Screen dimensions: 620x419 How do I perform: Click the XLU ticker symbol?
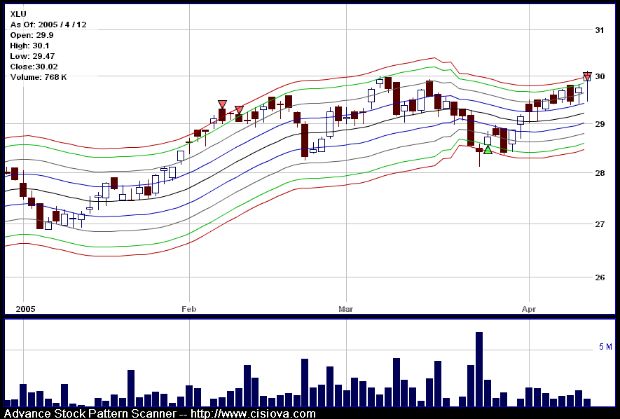coord(18,14)
